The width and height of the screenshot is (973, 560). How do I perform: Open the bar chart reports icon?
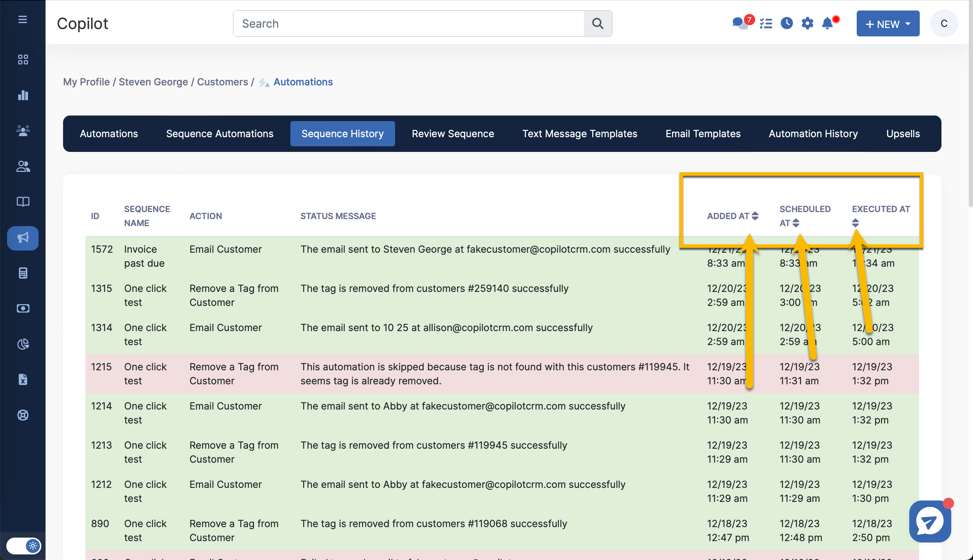click(x=23, y=95)
